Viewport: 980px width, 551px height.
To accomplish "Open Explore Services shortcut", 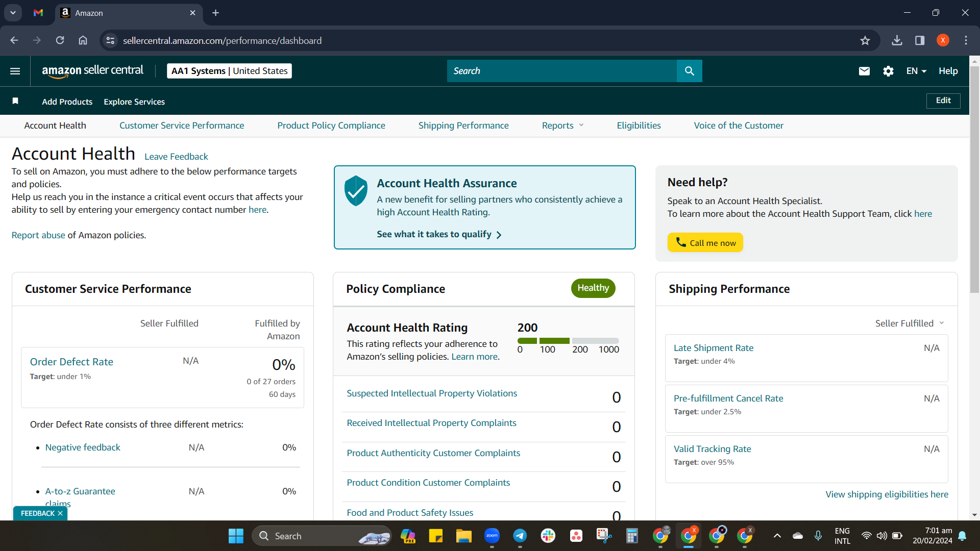I will 134,102.
